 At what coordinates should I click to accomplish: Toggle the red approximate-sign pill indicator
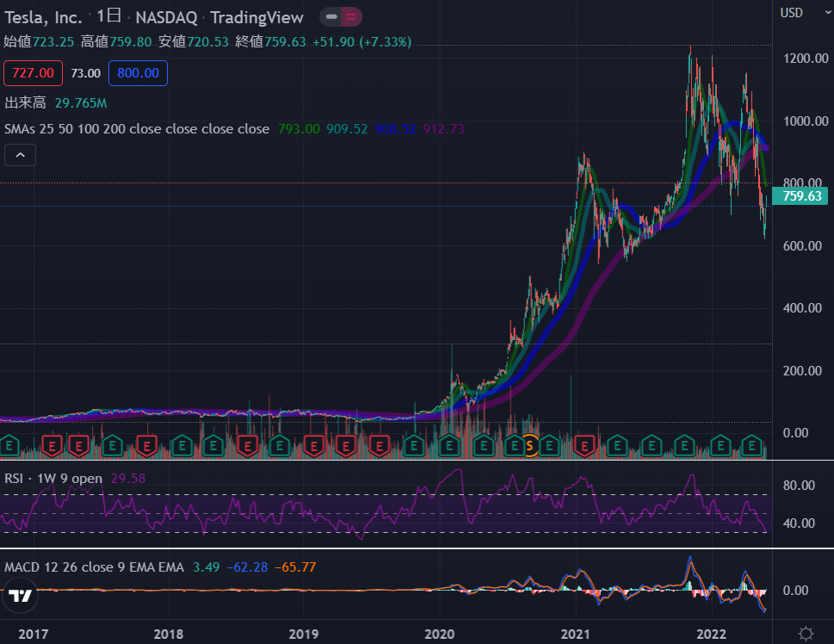tap(351, 17)
